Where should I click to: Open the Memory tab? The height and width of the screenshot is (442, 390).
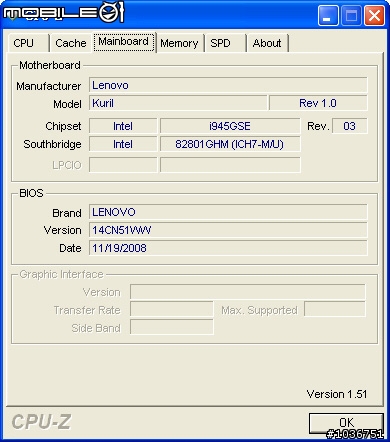coord(179,43)
